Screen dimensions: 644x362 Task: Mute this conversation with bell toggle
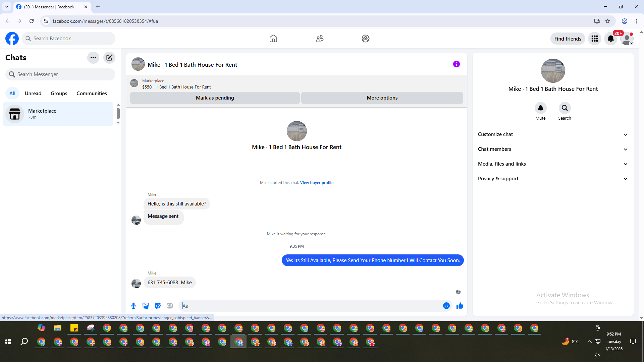540,108
